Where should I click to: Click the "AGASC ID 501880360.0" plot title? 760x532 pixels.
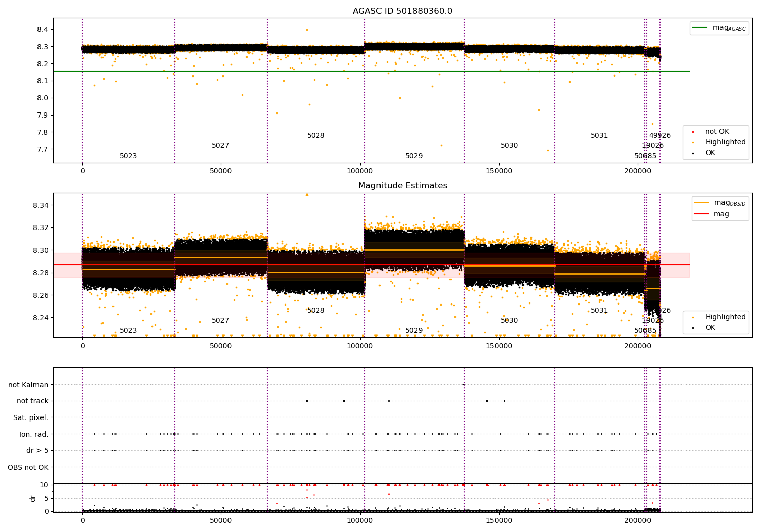402,11
